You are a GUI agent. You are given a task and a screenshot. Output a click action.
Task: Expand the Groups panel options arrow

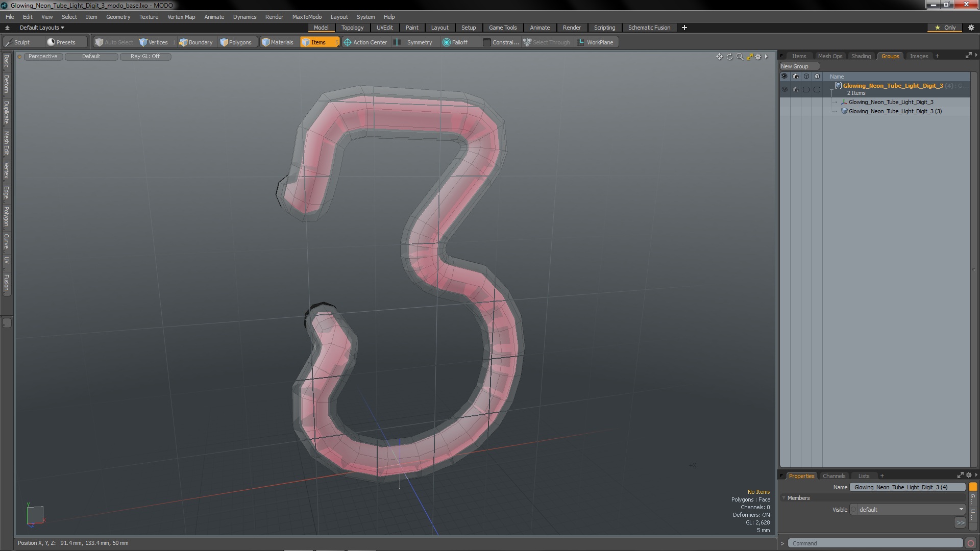[976, 55]
